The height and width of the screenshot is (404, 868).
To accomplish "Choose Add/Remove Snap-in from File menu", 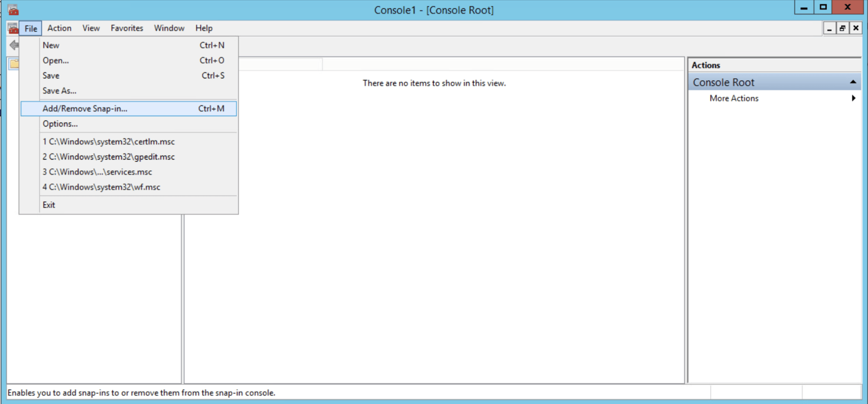I will click(x=85, y=108).
